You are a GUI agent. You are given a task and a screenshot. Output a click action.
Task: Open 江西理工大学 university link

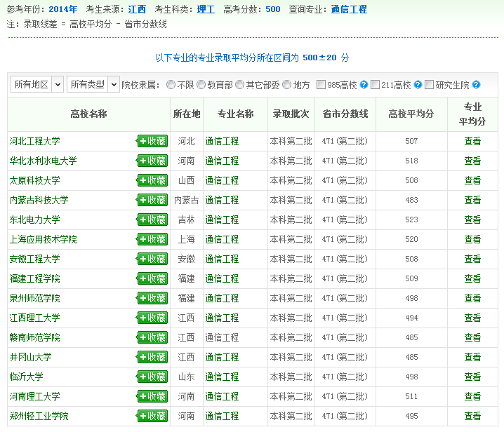34,318
